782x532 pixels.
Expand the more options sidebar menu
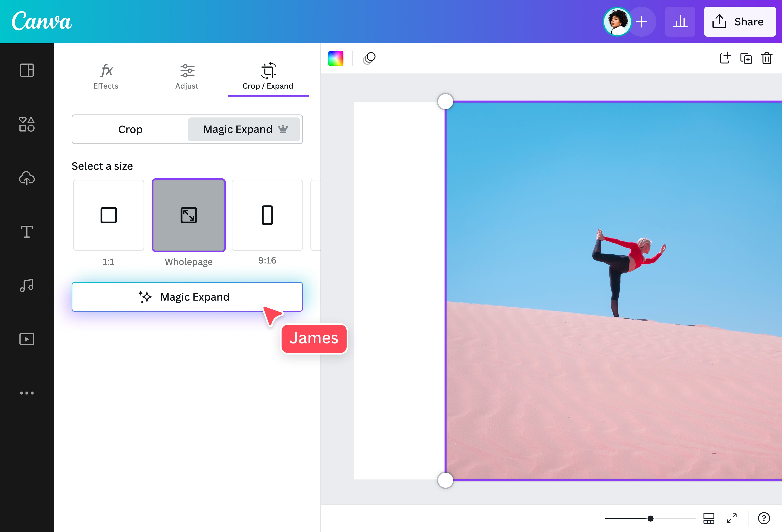click(x=27, y=392)
